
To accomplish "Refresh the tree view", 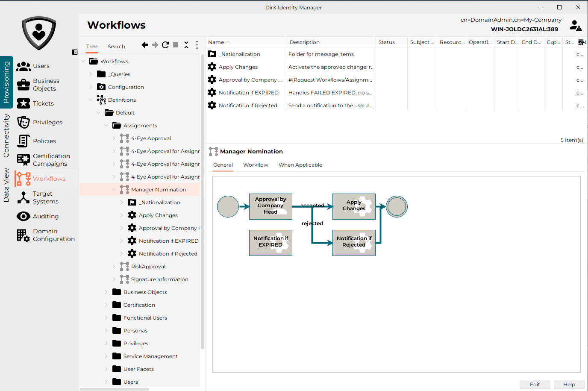I will [x=165, y=45].
